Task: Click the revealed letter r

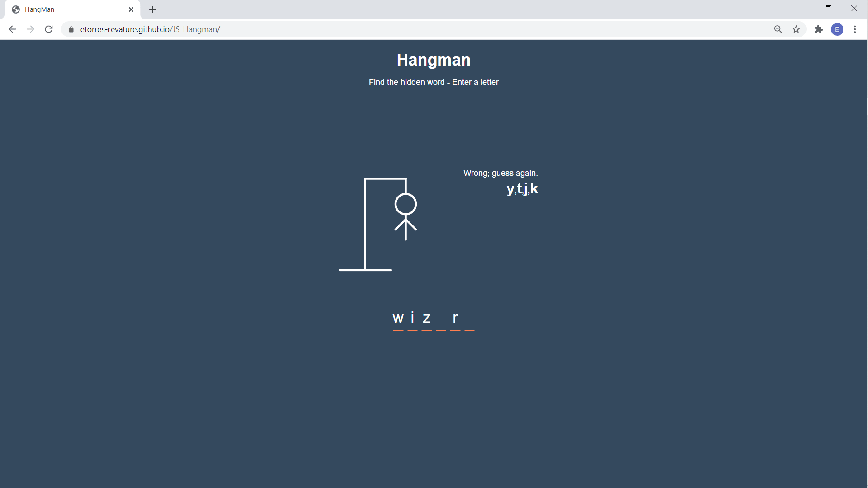Action: pos(455,318)
